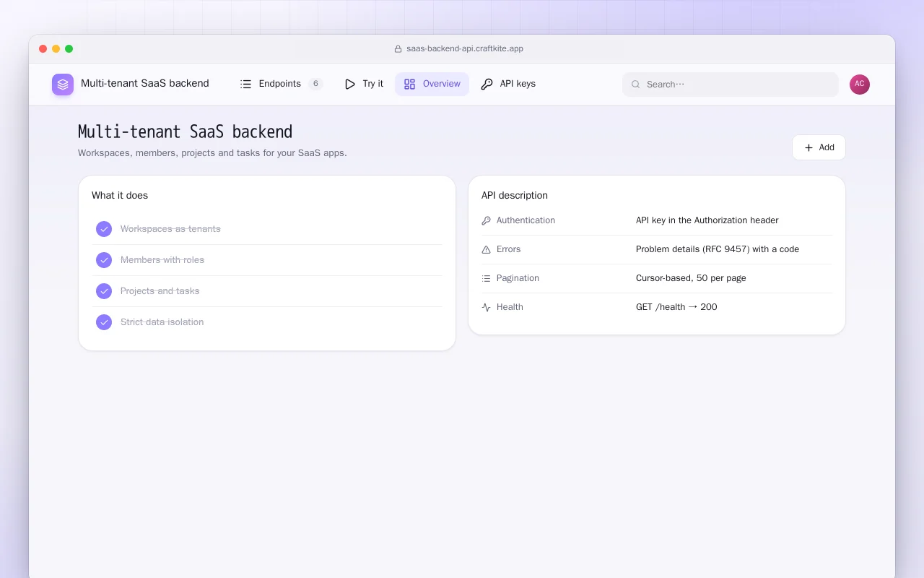The image size is (924, 578).
Task: Click the Try it play icon
Action: (350, 84)
